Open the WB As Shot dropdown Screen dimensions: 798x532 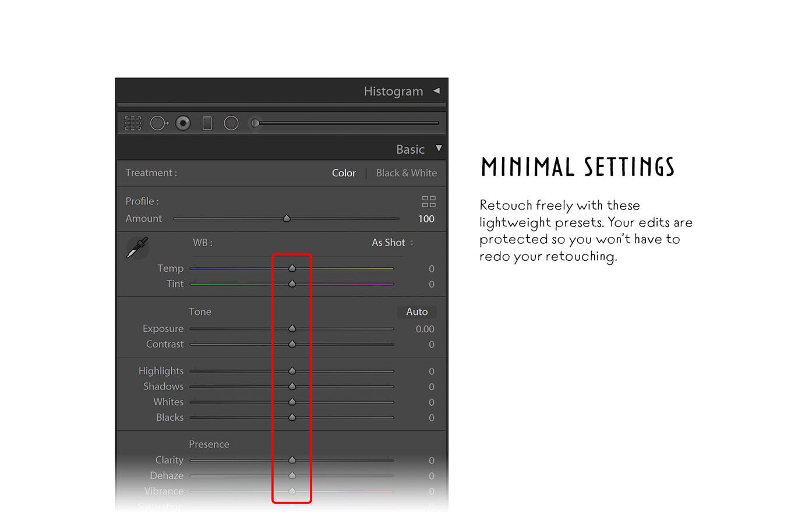(393, 243)
